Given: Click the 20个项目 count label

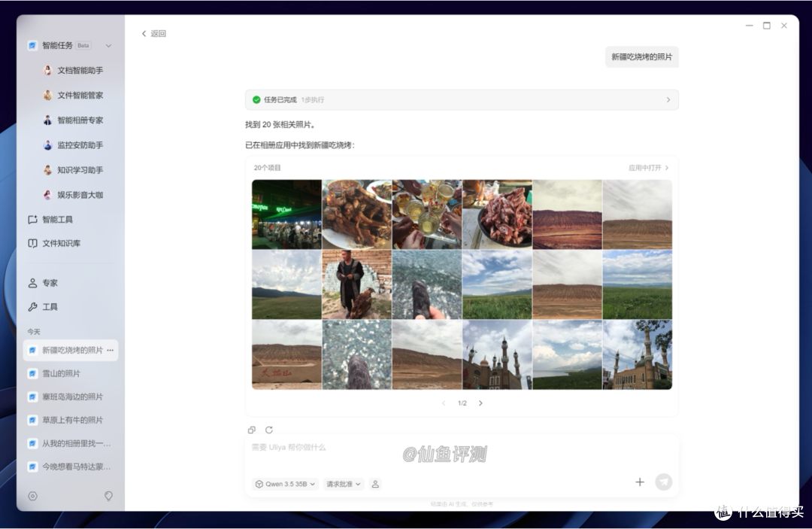Looking at the screenshot, I should pos(267,168).
